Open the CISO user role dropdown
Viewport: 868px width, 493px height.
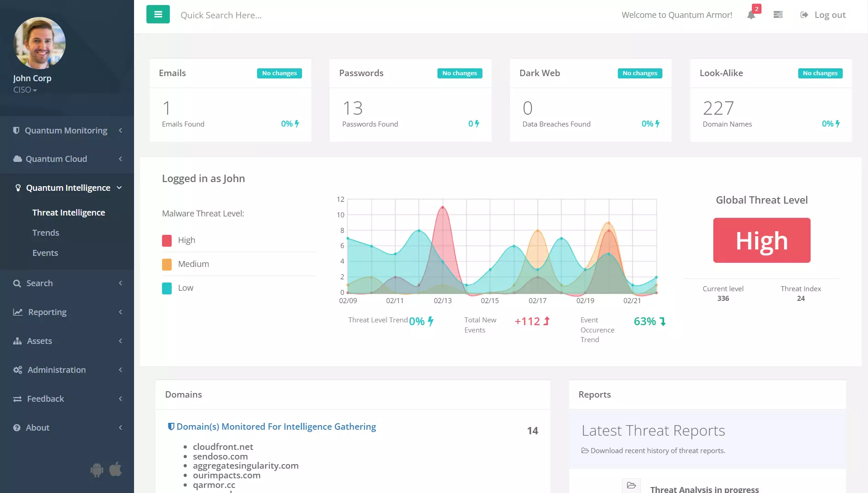[25, 90]
